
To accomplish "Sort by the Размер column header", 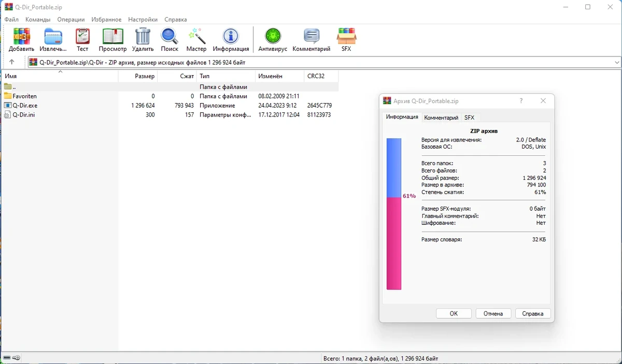I will 138,76.
